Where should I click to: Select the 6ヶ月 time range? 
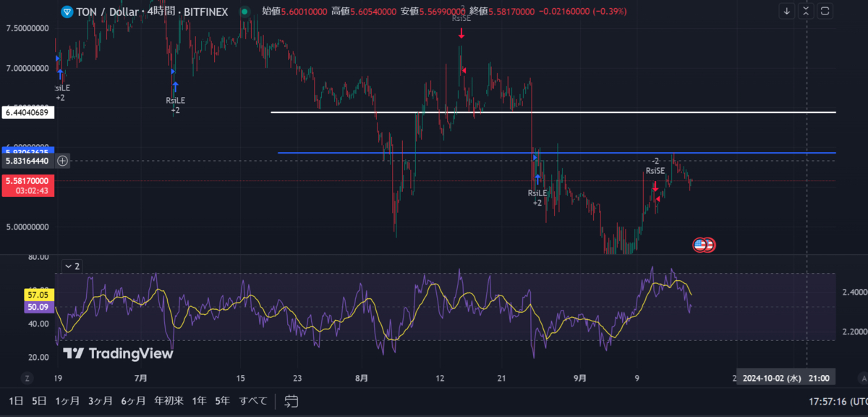click(x=133, y=400)
